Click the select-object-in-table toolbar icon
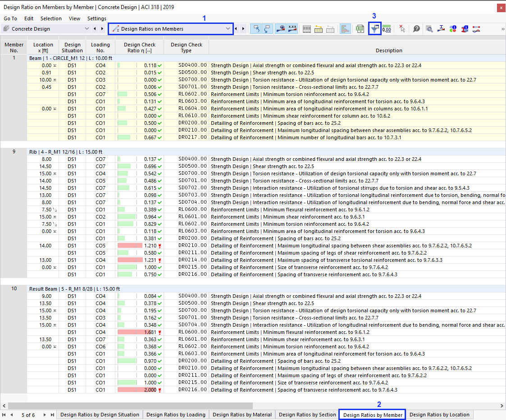The width and height of the screenshot is (506, 420). coord(256,29)
